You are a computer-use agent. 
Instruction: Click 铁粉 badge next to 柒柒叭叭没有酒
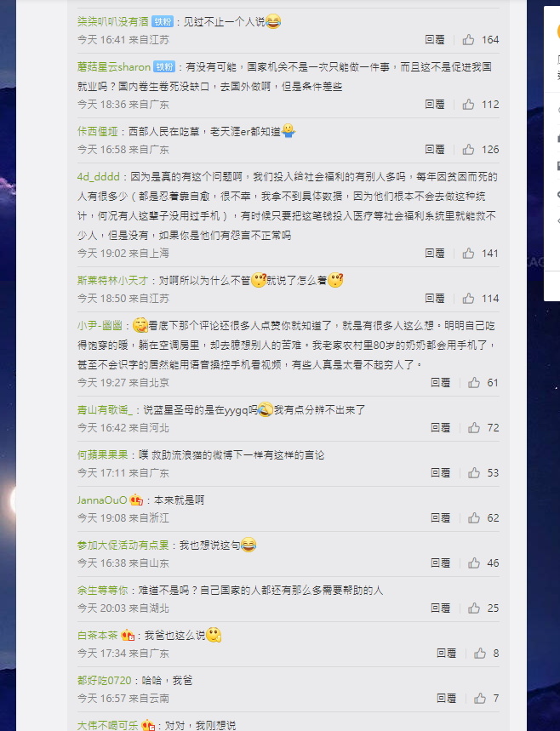163,21
